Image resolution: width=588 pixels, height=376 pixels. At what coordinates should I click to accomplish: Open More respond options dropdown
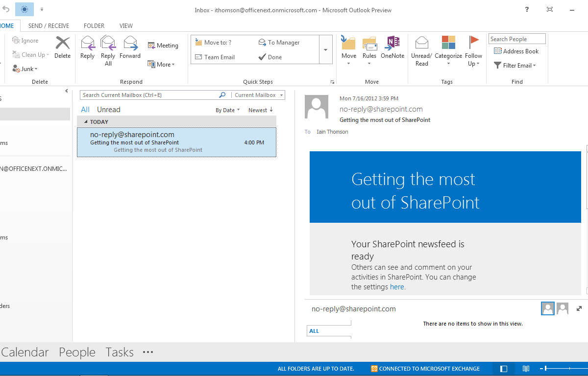click(x=161, y=64)
